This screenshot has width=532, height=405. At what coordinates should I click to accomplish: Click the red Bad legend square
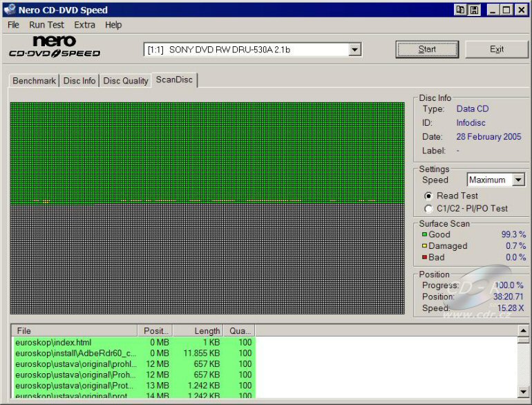424,257
